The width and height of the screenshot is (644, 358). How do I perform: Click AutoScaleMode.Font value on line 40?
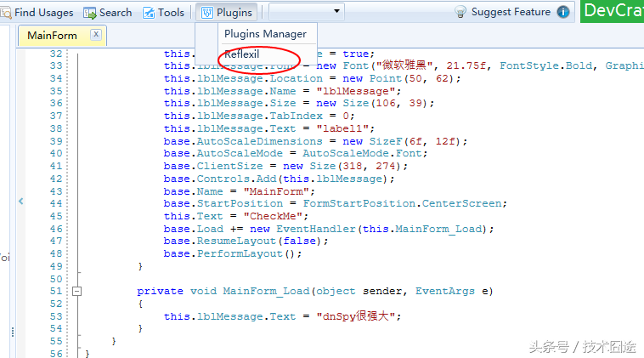[362, 154]
